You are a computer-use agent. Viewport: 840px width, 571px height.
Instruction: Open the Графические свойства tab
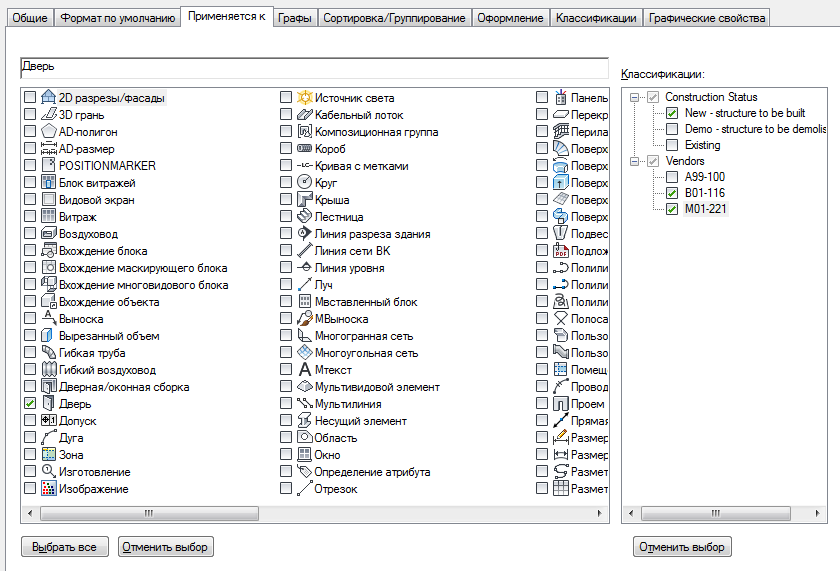point(707,18)
